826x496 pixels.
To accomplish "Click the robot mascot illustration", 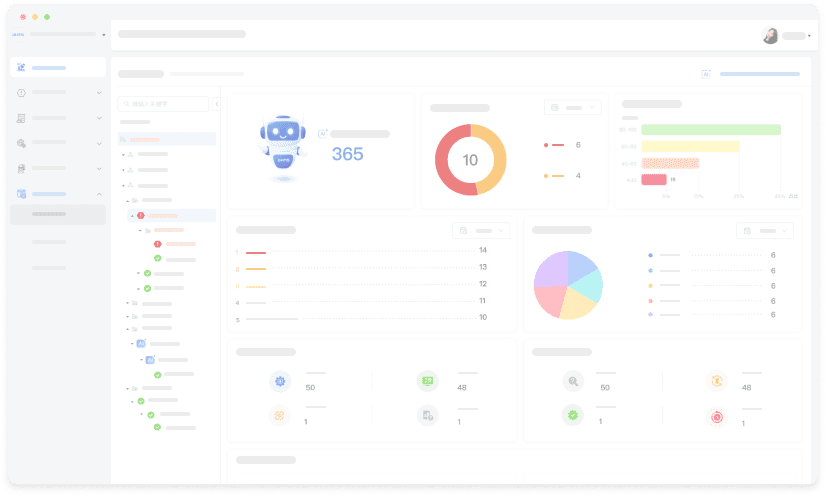I will click(x=283, y=147).
